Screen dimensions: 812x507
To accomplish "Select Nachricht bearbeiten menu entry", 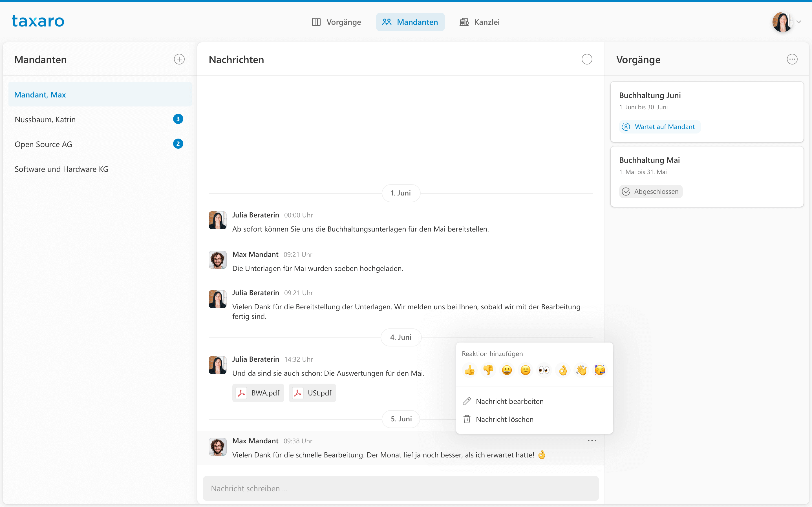I will [509, 401].
